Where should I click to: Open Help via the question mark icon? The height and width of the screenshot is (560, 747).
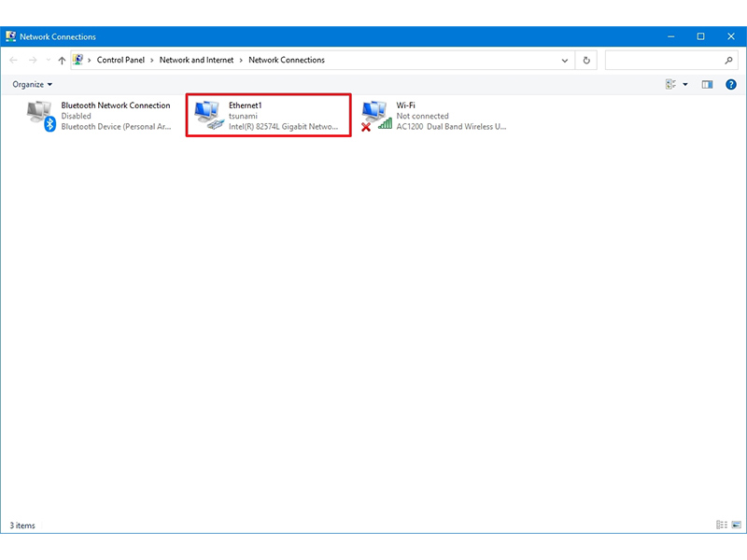coord(731,84)
